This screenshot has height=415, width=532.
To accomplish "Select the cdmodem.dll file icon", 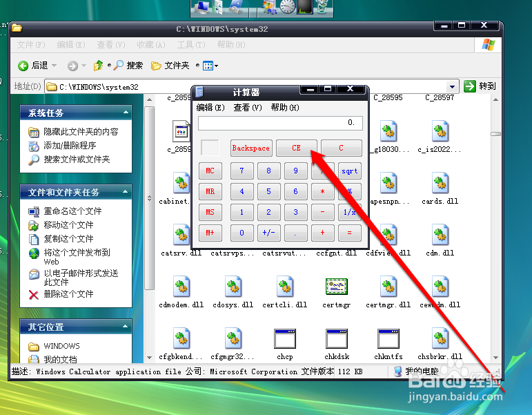I will click(181, 287).
